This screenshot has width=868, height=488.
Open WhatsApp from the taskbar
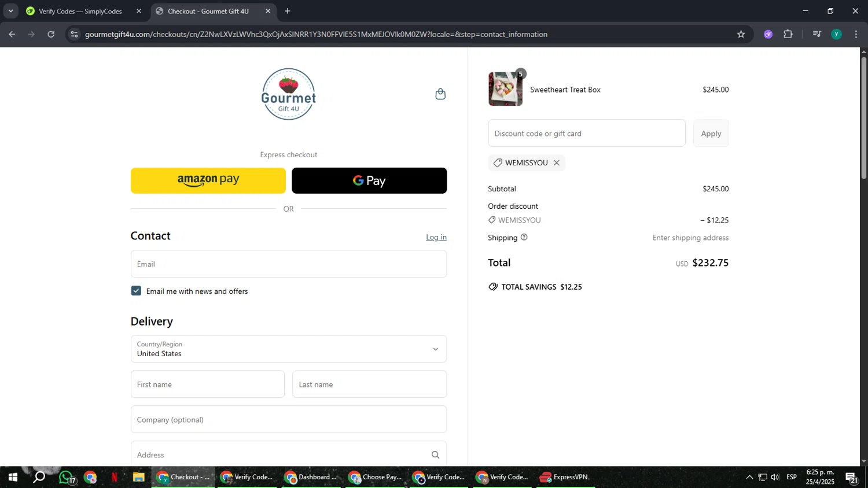[x=66, y=478]
